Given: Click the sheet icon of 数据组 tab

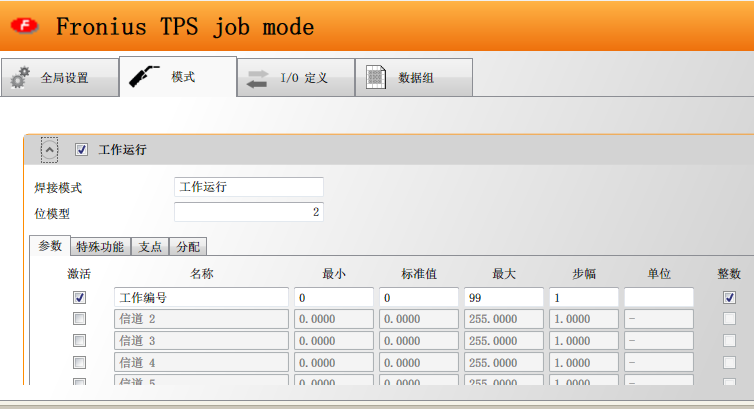Looking at the screenshot, I should coord(376,77).
